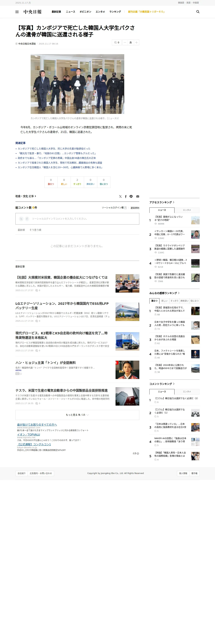Click the search magnifier icon
Screen dimensions: 215x644
(198, 12)
